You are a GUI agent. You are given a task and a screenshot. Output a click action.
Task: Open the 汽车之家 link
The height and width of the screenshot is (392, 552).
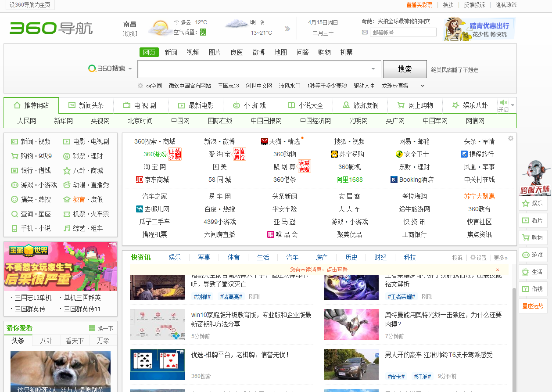(155, 196)
